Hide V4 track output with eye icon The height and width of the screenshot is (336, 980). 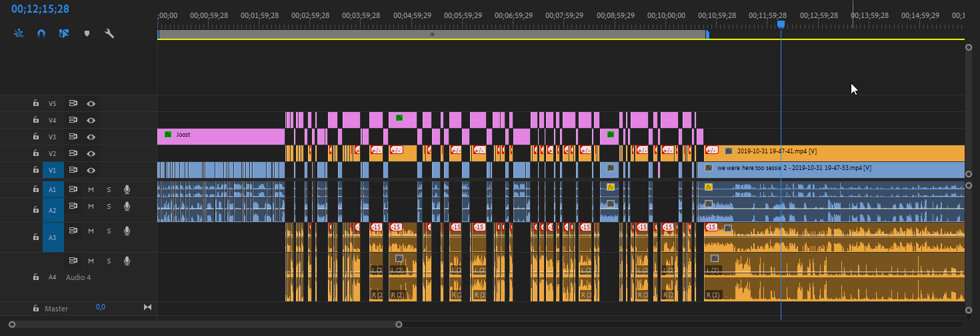pyautogui.click(x=91, y=120)
